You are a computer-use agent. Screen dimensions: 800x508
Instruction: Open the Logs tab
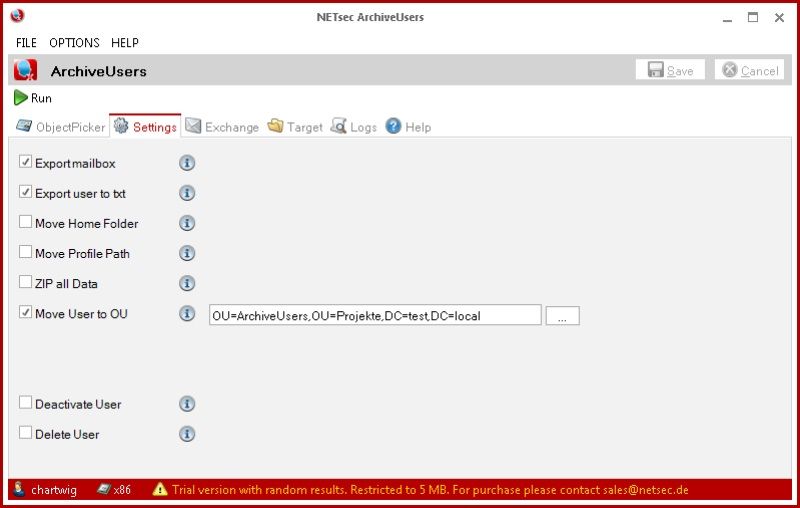[354, 126]
